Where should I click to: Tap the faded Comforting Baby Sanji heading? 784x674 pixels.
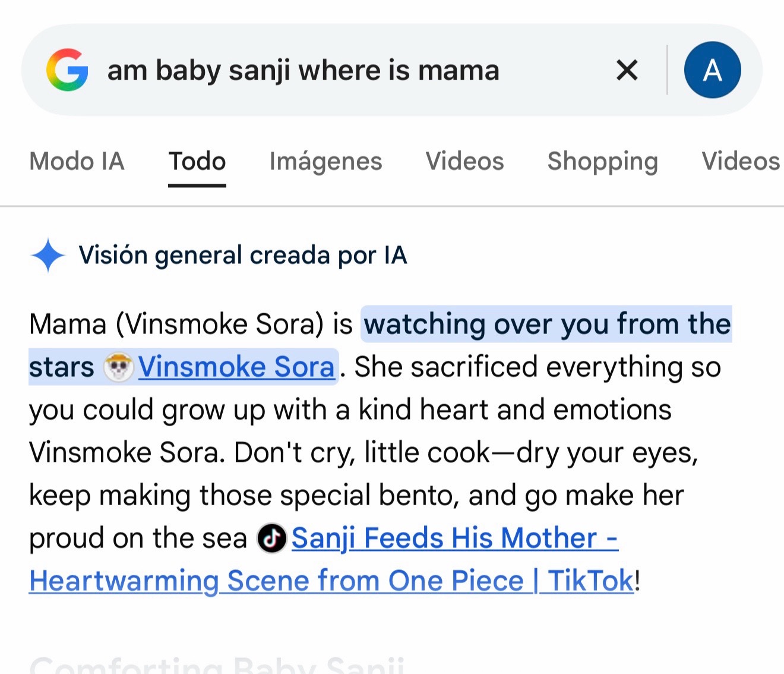[x=217, y=664]
